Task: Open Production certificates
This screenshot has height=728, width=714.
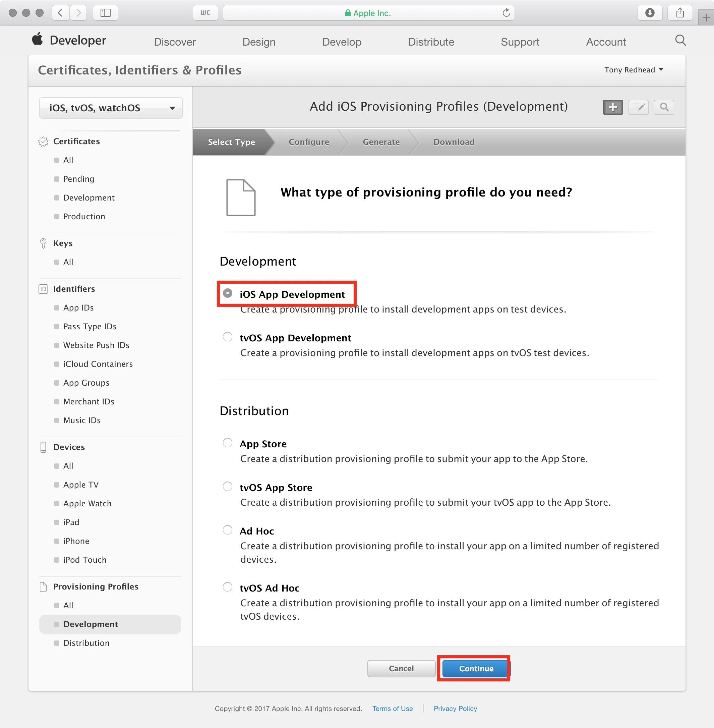Action: [84, 216]
